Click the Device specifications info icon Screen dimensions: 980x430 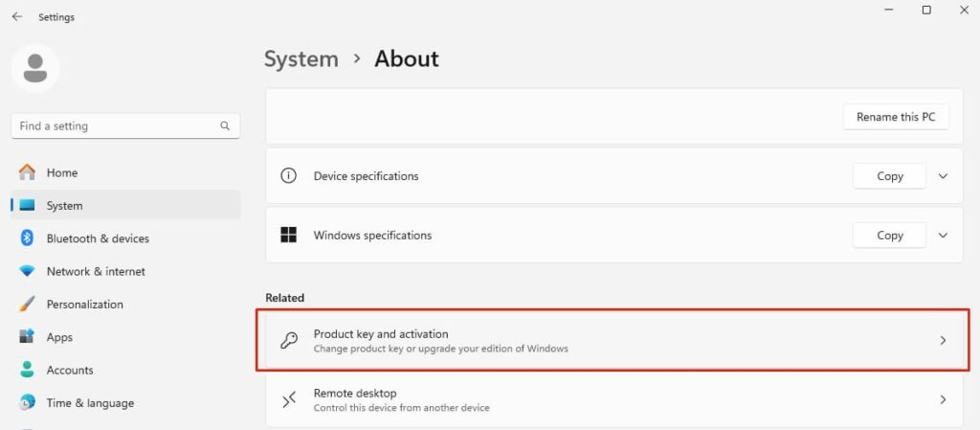288,176
